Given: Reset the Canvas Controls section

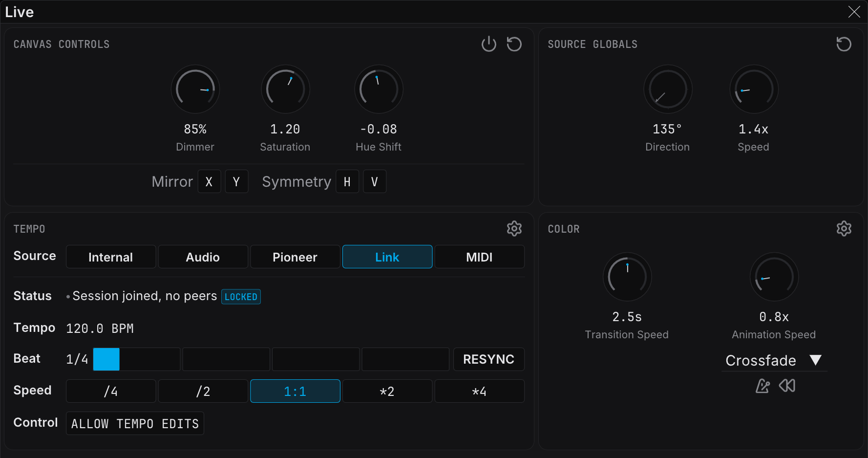Looking at the screenshot, I should tap(514, 44).
